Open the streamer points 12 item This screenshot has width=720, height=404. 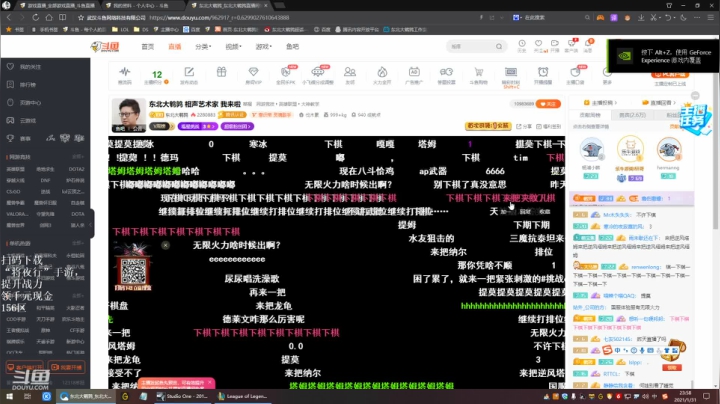pos(157,76)
